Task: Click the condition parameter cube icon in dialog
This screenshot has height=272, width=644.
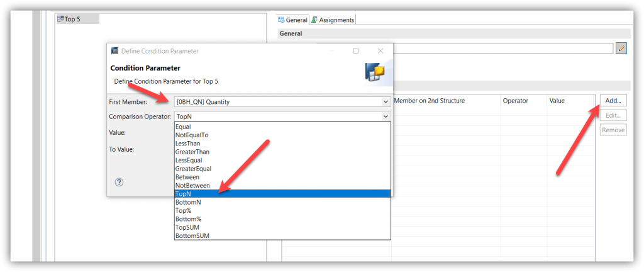Action: point(375,72)
